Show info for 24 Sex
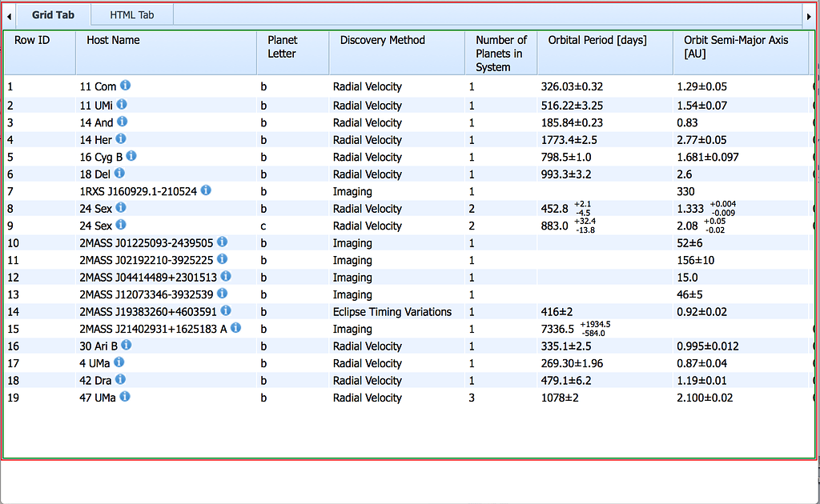The height and width of the screenshot is (504, 820). [121, 209]
